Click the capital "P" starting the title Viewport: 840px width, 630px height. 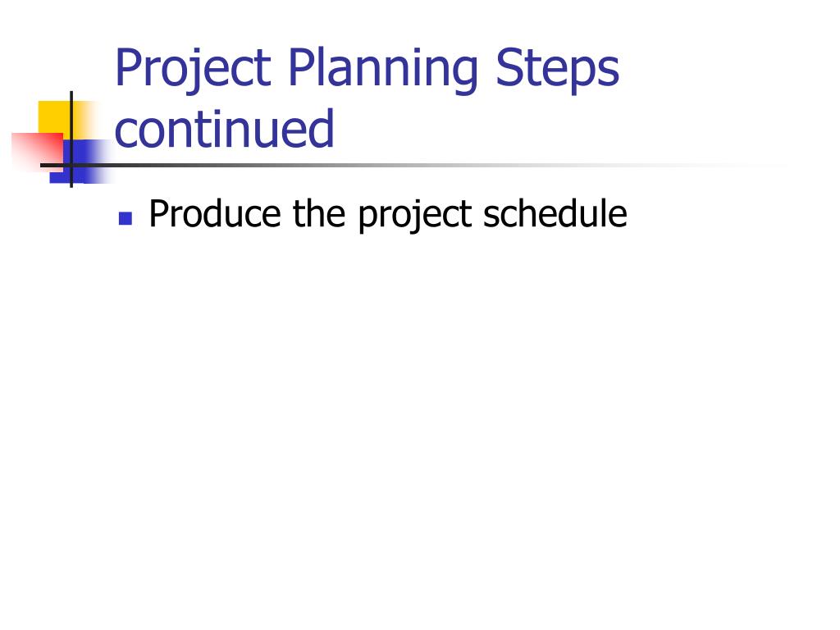[127, 67]
